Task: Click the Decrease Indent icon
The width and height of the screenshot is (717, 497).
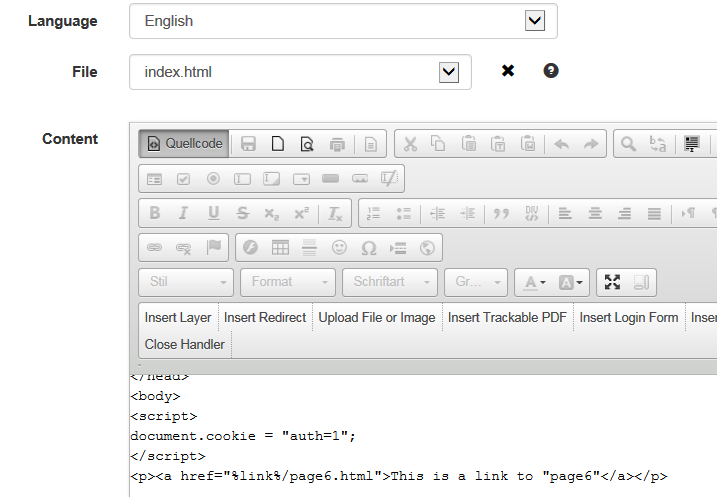Action: point(438,213)
